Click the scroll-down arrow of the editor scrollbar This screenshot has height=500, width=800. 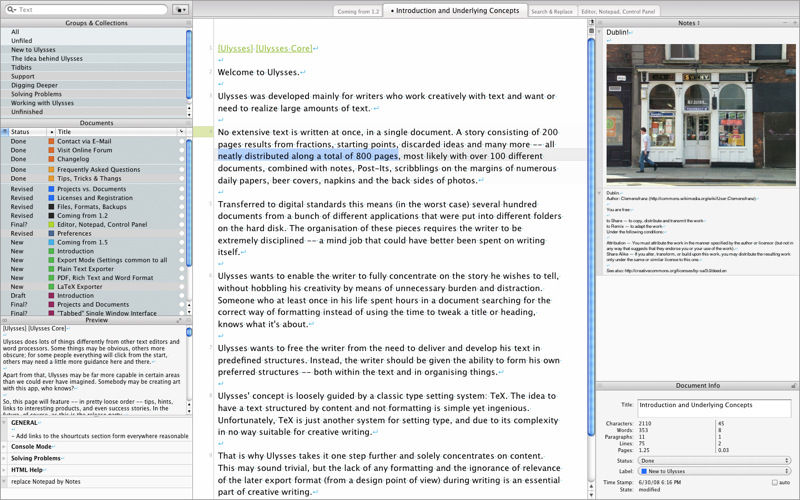click(591, 495)
